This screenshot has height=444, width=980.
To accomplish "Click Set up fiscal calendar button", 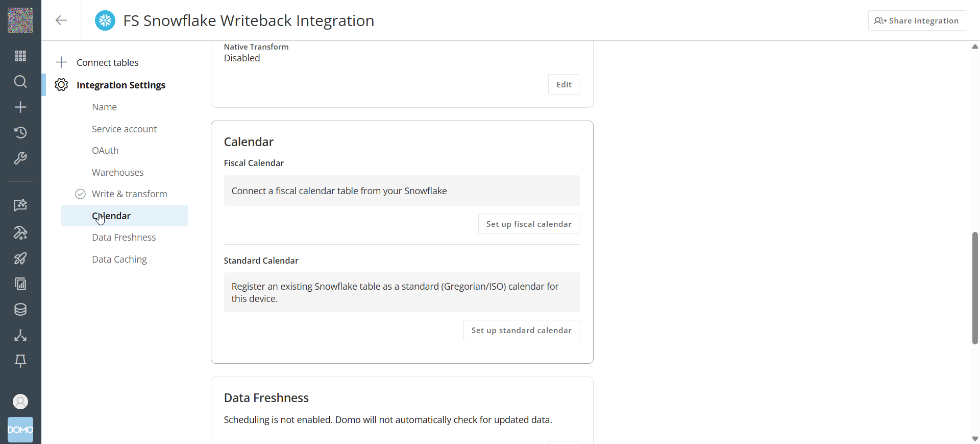I will pos(529,224).
